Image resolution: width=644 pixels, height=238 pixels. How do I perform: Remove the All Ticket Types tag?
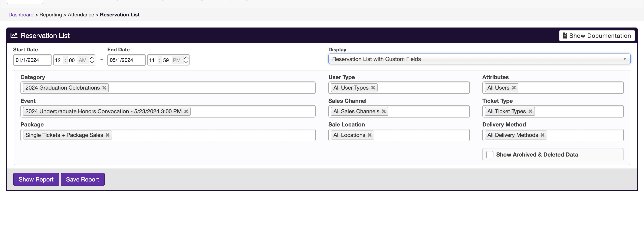(x=530, y=111)
